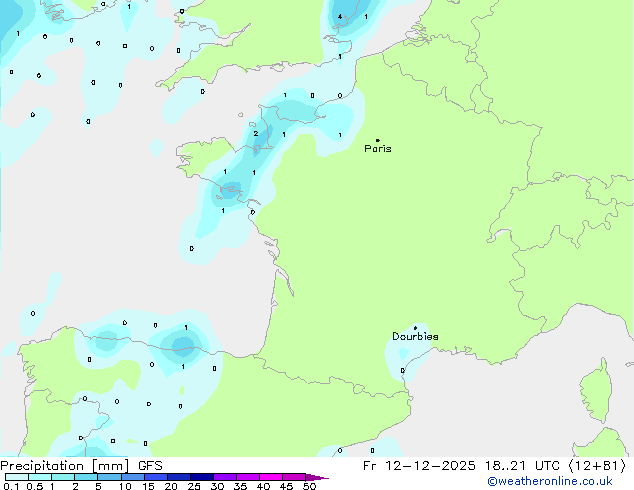Screen dimensions: 634x490
Task: Click the date '12-12-2025' in the footer
Action: 430,466
